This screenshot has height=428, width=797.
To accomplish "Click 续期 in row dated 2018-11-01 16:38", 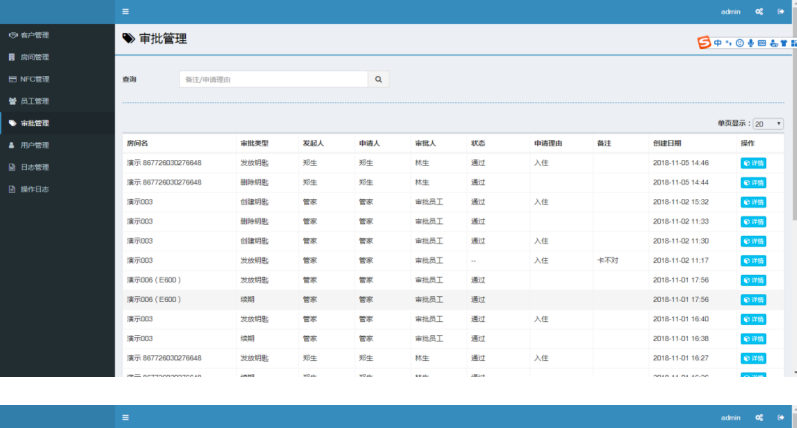I will click(x=248, y=339).
